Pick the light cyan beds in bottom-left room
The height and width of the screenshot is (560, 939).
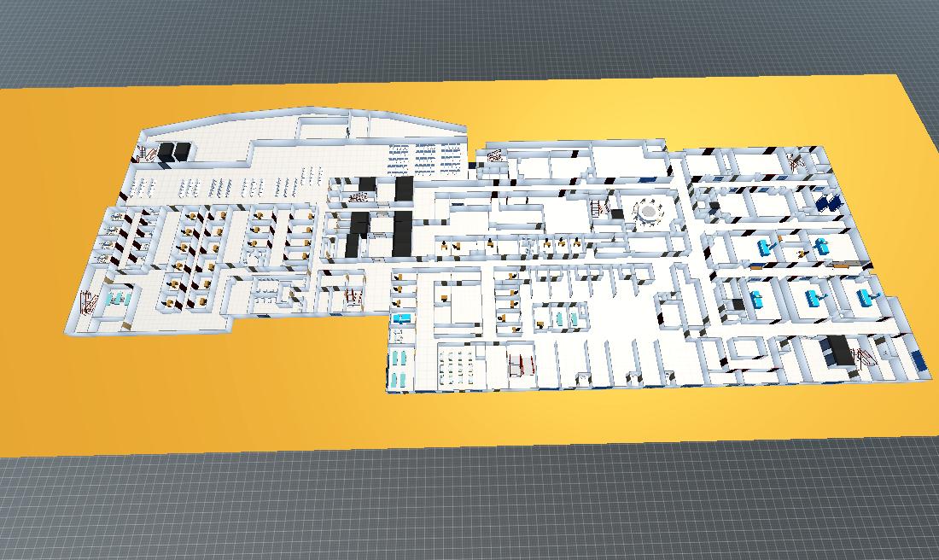point(119,298)
